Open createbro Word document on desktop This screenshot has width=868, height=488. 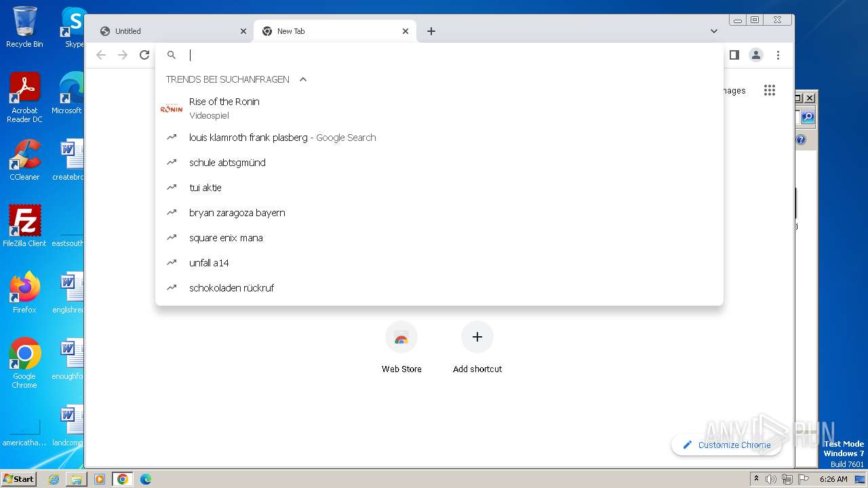click(x=68, y=160)
